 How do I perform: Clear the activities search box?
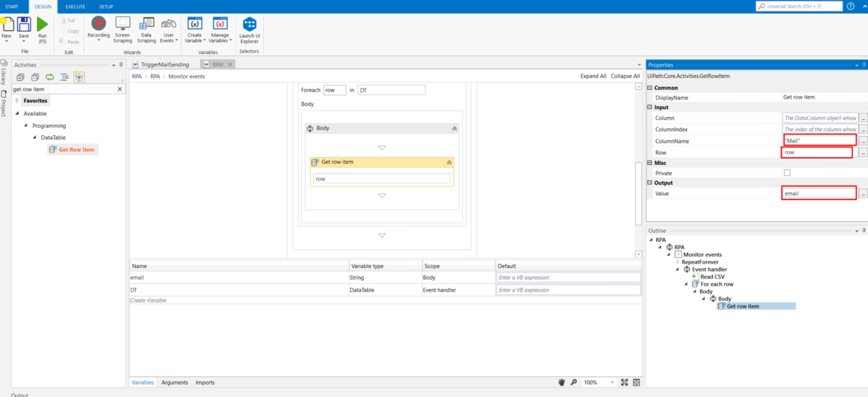[x=120, y=89]
